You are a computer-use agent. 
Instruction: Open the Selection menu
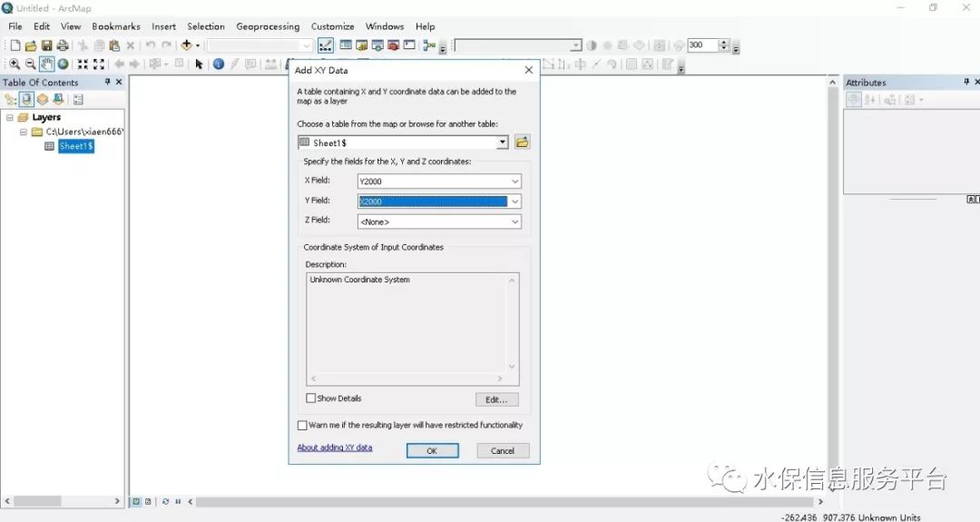coord(206,26)
